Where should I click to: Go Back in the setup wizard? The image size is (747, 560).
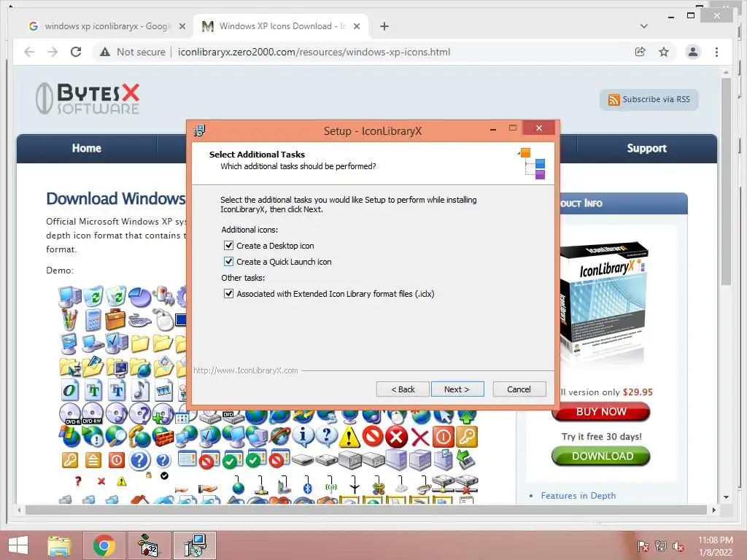point(403,389)
